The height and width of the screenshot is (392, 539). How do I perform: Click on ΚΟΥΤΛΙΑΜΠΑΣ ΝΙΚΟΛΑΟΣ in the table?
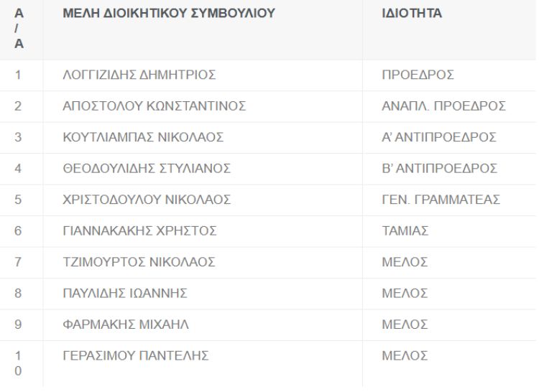click(143, 138)
